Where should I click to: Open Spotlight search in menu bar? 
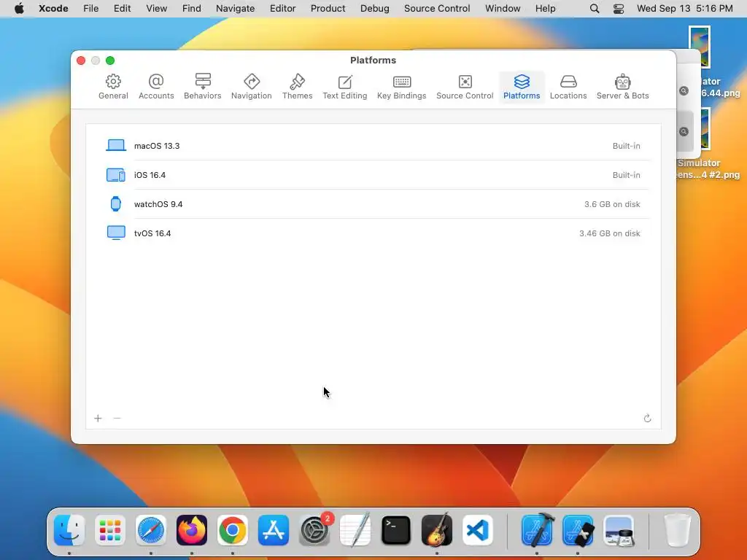click(x=595, y=9)
